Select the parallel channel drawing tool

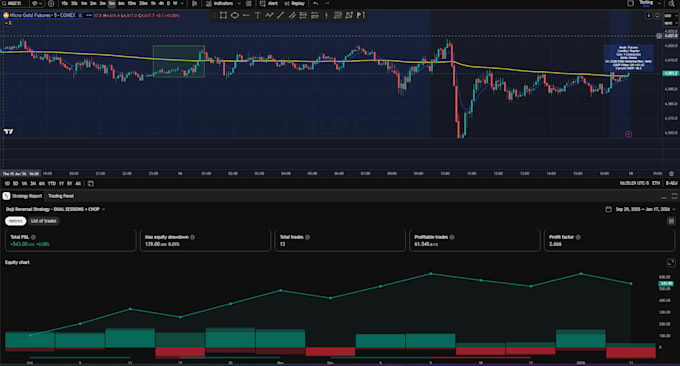(292, 15)
